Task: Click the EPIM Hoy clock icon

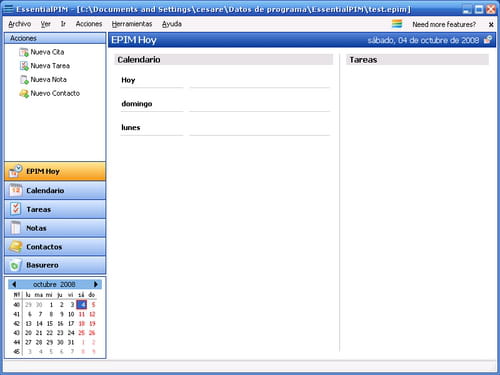Action: click(x=15, y=171)
